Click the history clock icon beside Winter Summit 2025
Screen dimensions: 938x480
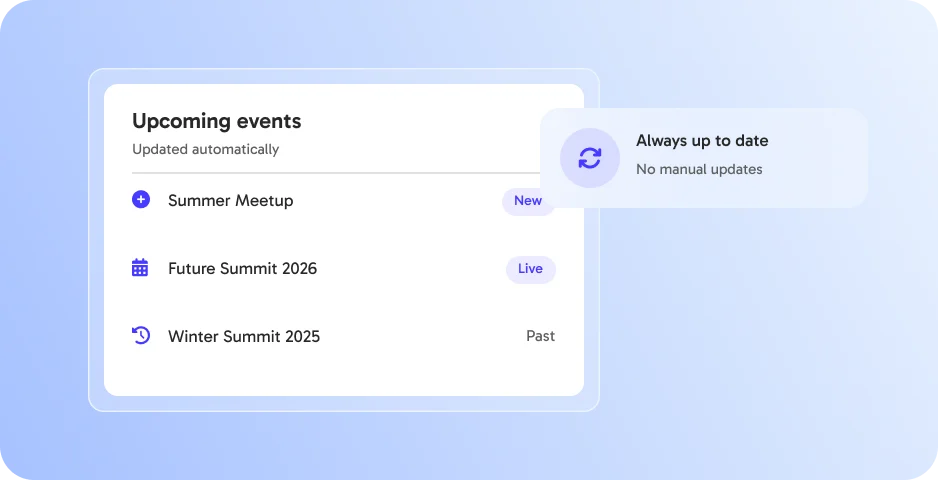coord(141,335)
